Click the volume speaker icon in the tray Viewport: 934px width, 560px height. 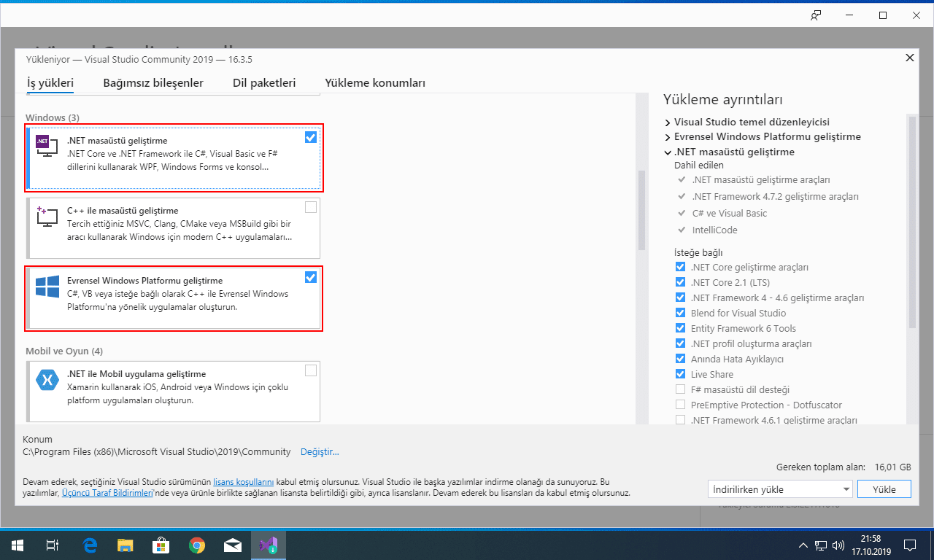tap(838, 545)
